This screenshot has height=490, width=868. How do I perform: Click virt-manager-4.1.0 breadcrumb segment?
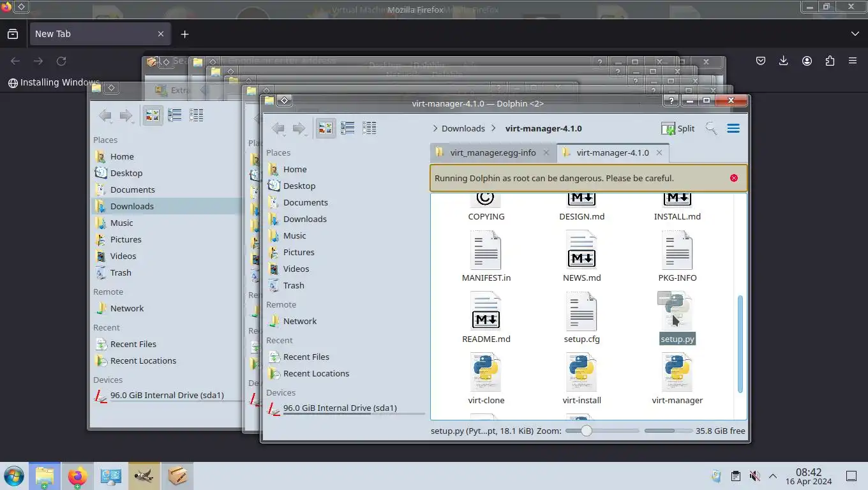[544, 128]
